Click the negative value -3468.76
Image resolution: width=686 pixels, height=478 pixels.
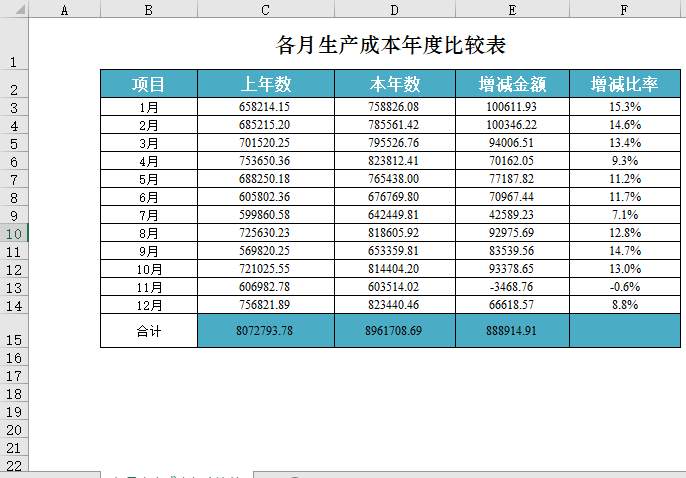(x=512, y=287)
